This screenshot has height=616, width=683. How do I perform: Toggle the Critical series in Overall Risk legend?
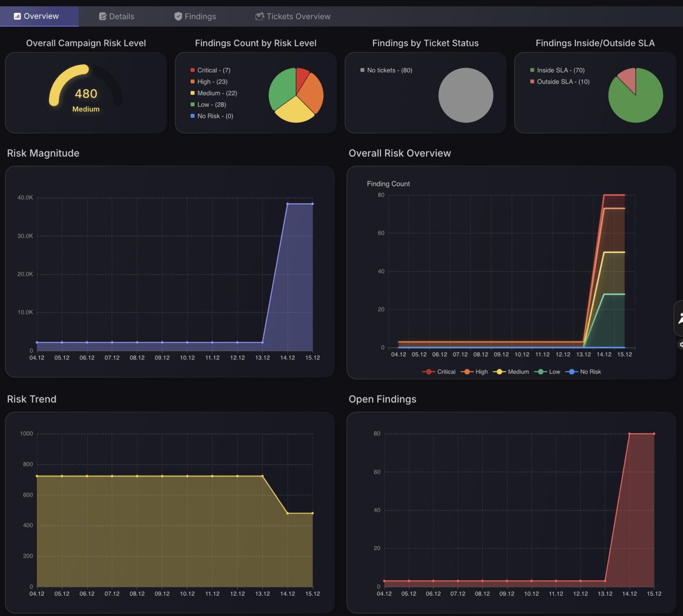(x=439, y=372)
